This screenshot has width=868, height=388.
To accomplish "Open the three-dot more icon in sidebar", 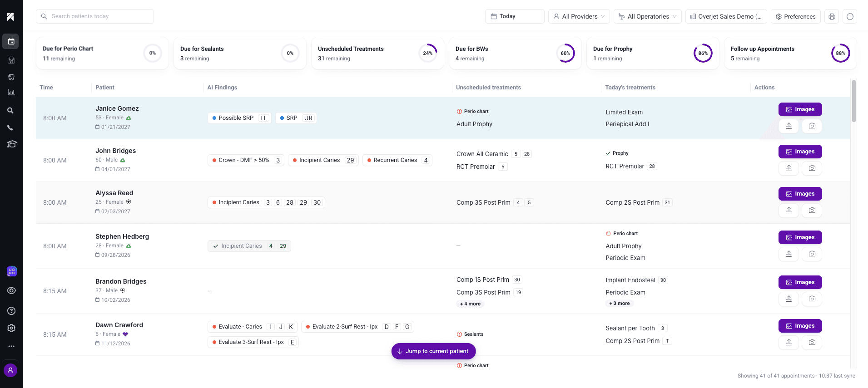I will tap(11, 346).
